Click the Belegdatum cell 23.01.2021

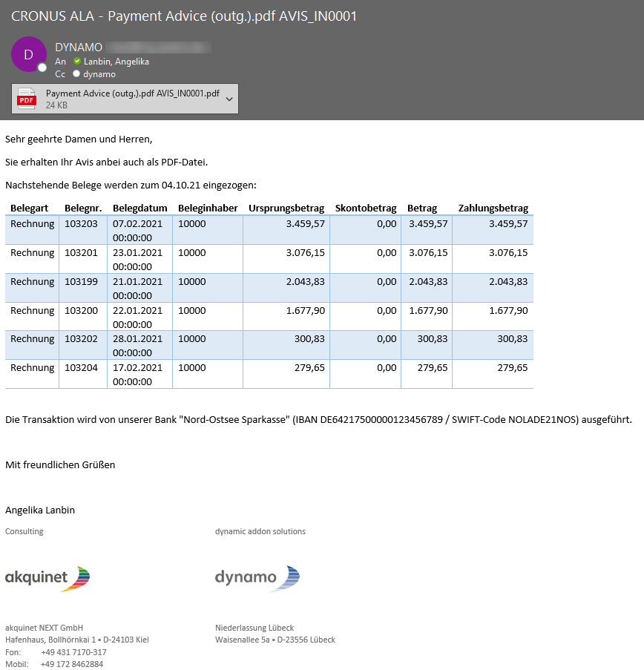pos(137,253)
